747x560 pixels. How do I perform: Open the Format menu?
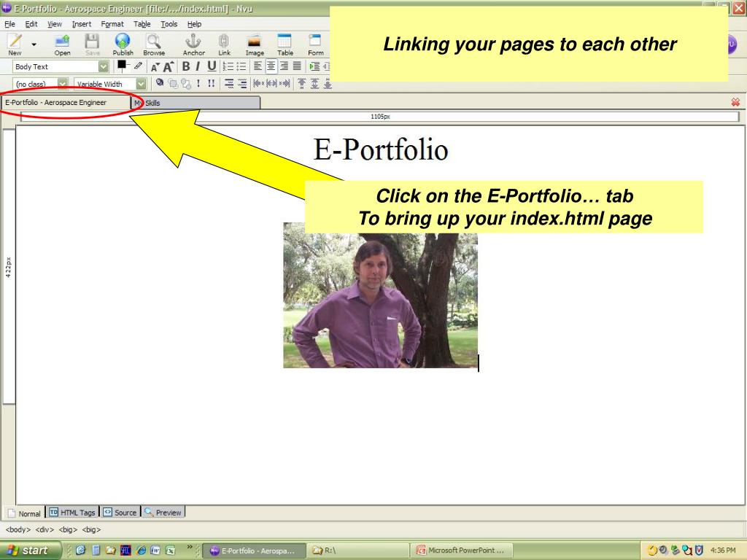[112, 24]
